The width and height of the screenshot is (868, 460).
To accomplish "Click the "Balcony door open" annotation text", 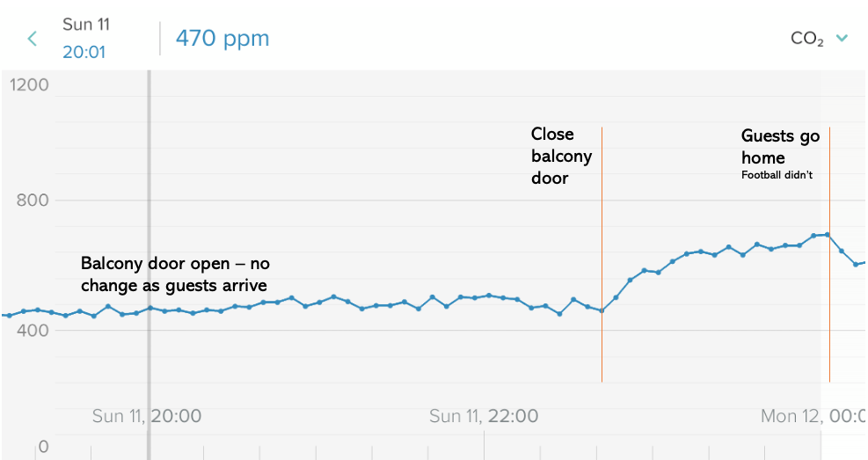I will (x=173, y=274).
